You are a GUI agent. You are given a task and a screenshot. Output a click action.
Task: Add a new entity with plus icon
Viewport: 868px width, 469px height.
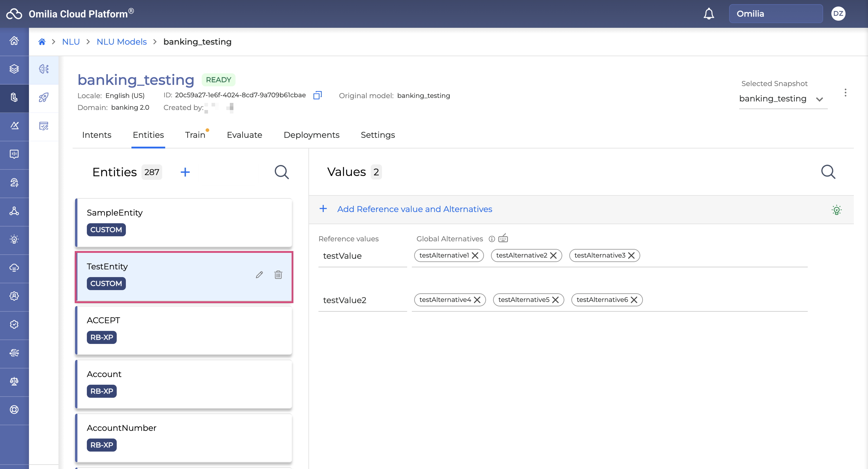point(185,172)
